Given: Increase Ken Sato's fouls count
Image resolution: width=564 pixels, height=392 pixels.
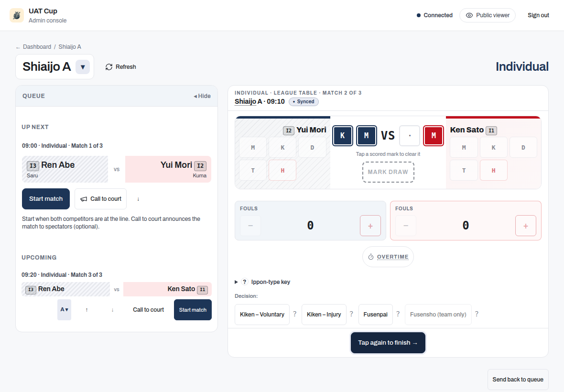Looking at the screenshot, I should coord(526,226).
